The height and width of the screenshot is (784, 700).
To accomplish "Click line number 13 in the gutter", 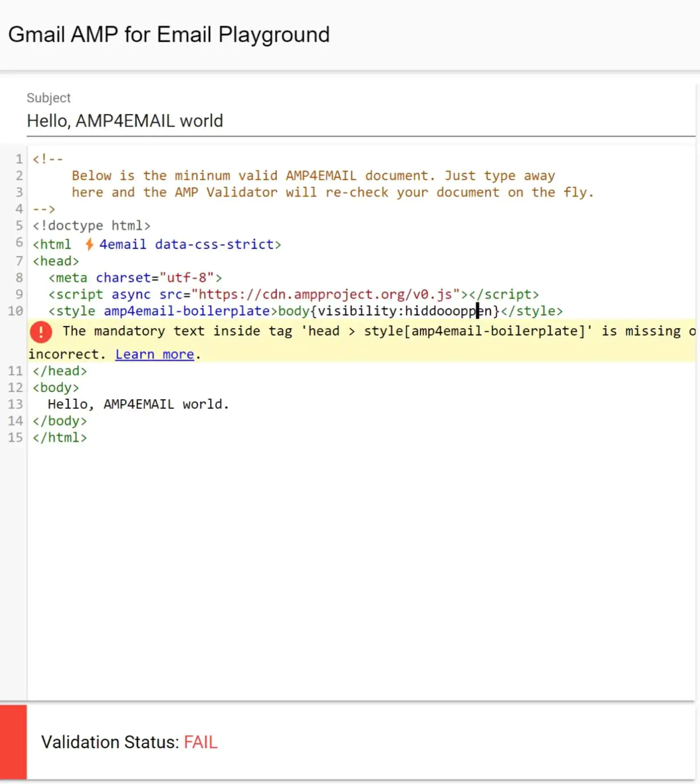I will click(15, 404).
